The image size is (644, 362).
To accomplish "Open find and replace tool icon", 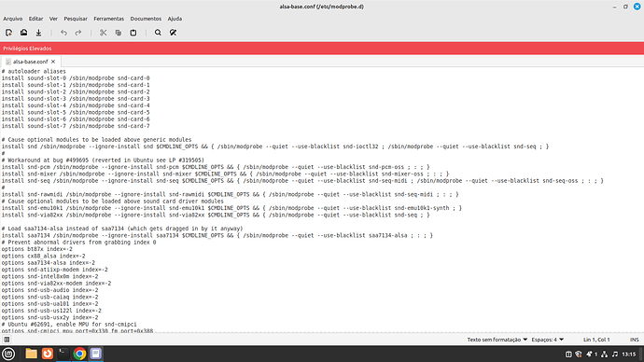I will click(x=173, y=33).
